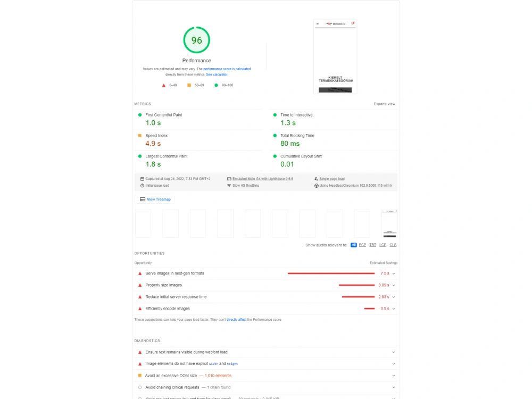Click red triangle beside Image elements diagnostic
Screen dimensions: 532x399
140,364
